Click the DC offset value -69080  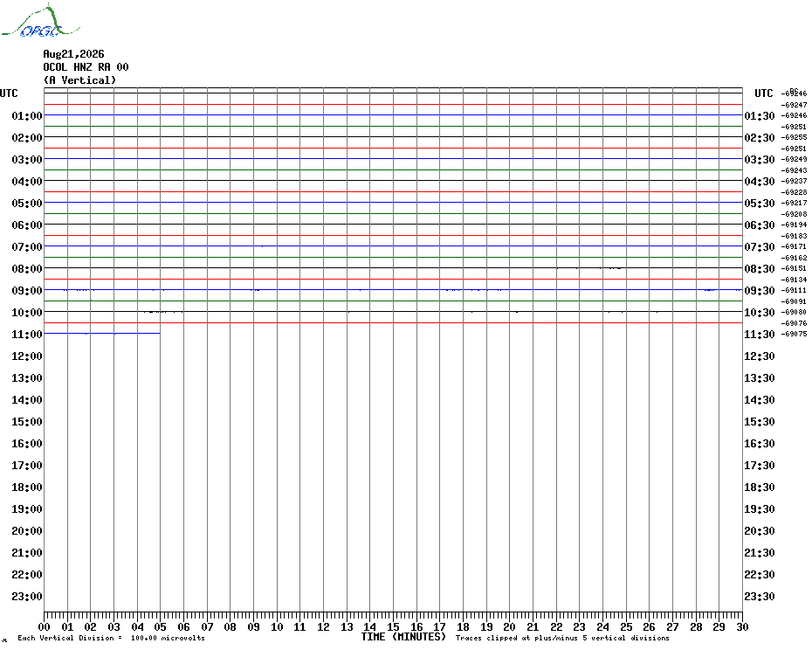794,312
